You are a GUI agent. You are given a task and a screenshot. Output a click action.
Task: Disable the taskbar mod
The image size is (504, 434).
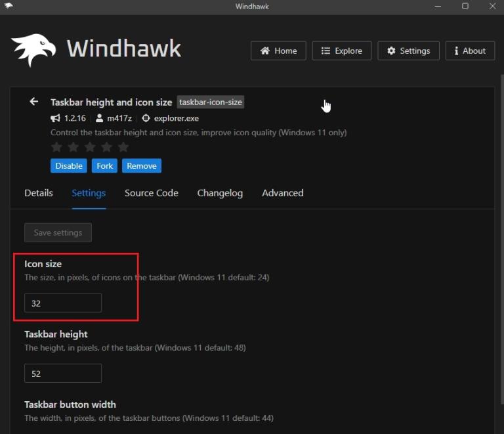pos(69,166)
